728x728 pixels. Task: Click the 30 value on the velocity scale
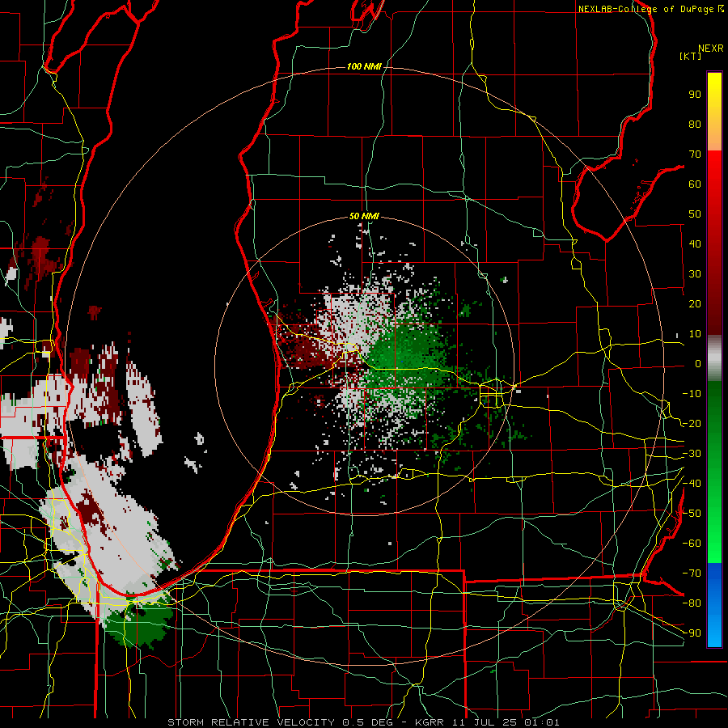click(x=695, y=274)
